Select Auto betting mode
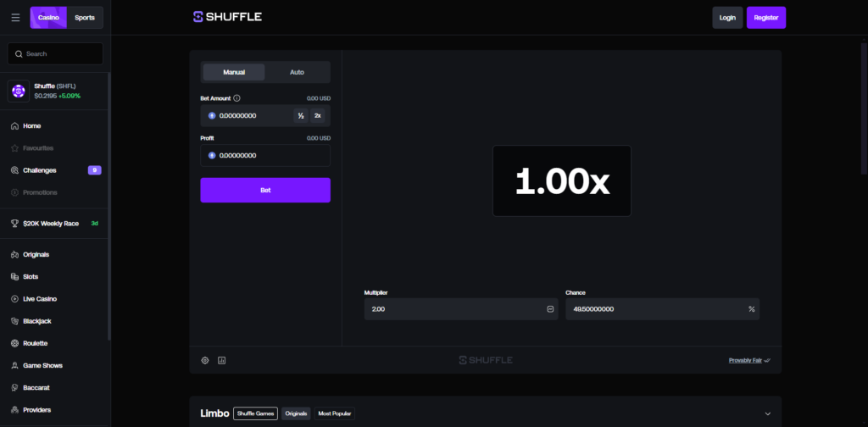The width and height of the screenshot is (868, 427). (297, 72)
